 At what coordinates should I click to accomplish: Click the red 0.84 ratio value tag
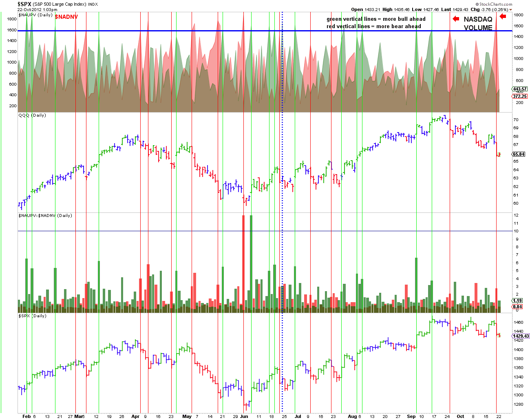click(x=517, y=307)
